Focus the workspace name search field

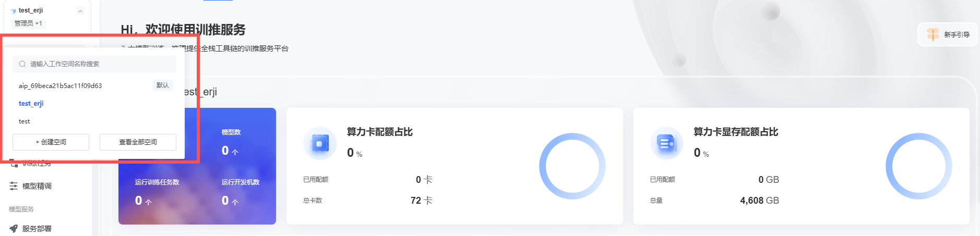[99, 64]
